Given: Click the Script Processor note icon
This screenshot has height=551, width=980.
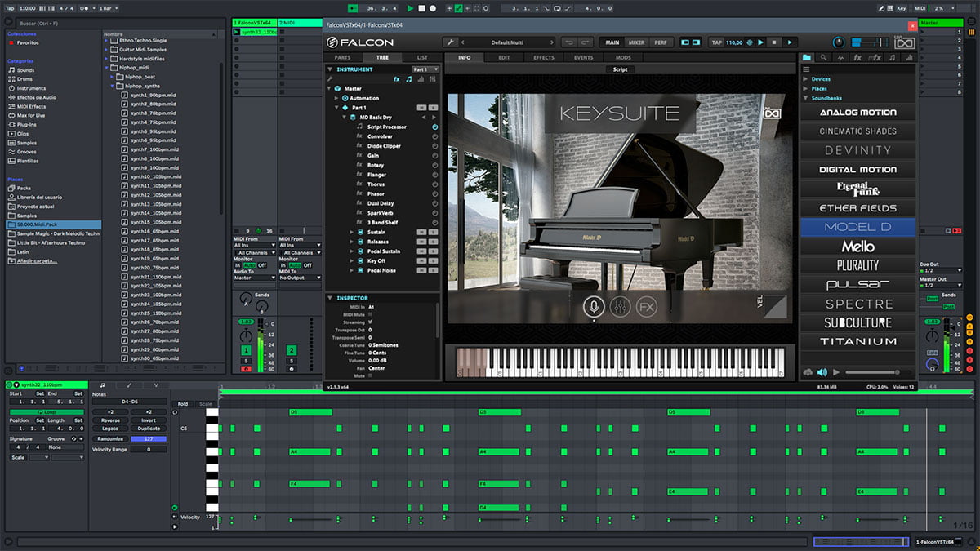Looking at the screenshot, I should (359, 127).
